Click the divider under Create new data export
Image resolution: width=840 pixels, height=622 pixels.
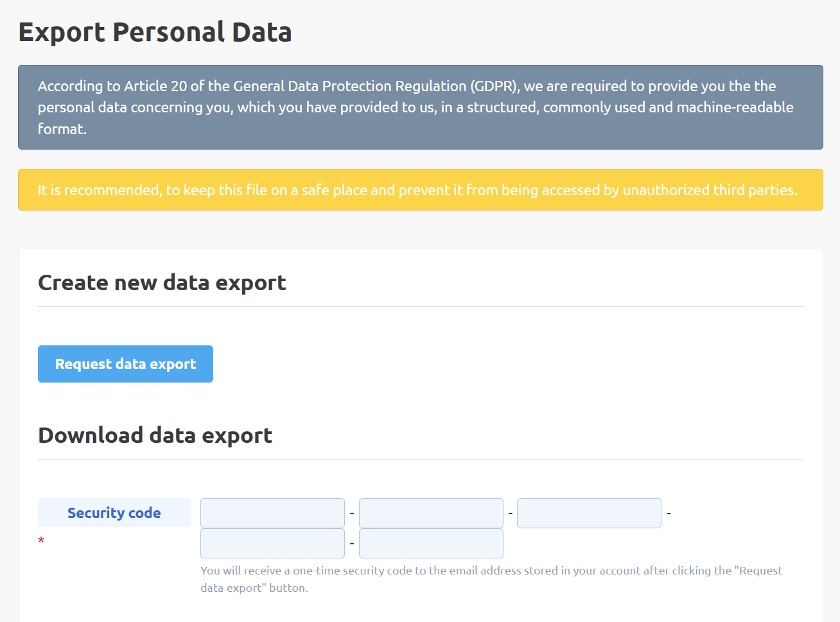[x=420, y=307]
